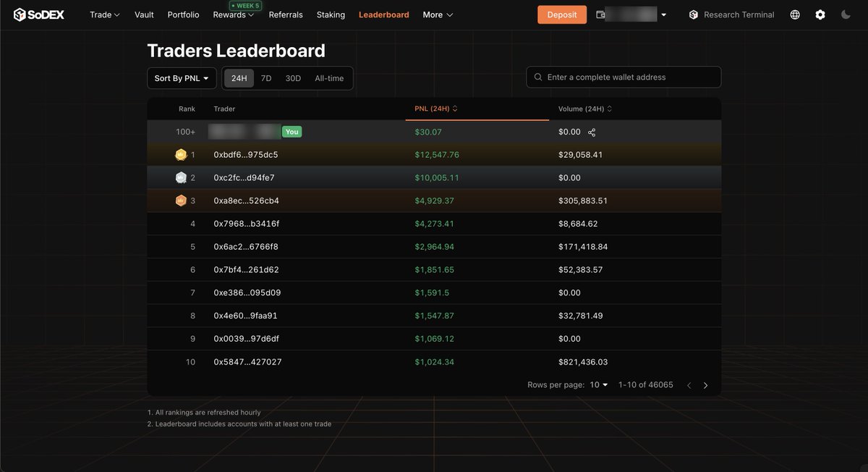The width and height of the screenshot is (868, 472).
Task: Click the bronze rank 3 medal icon
Action: (x=181, y=201)
